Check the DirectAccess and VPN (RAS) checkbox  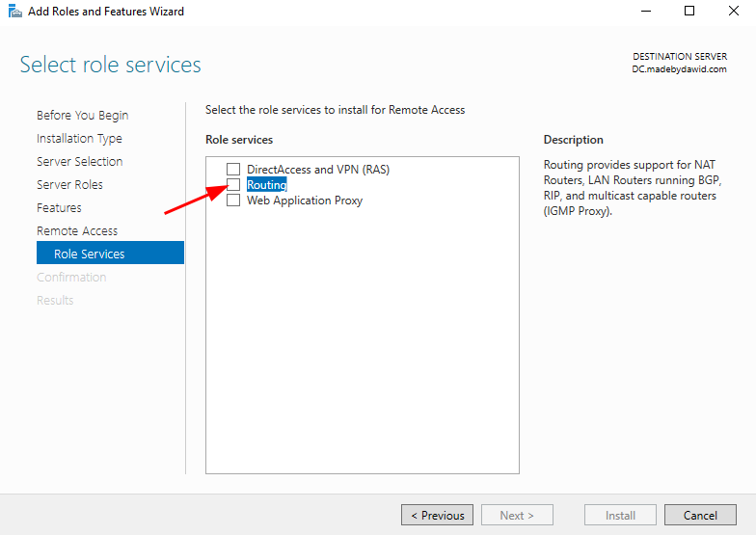click(x=233, y=170)
